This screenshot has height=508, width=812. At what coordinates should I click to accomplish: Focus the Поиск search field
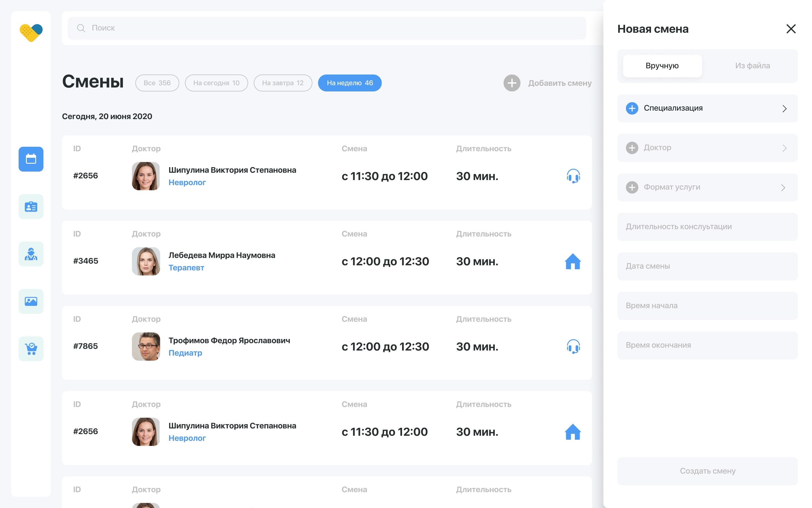tap(327, 28)
